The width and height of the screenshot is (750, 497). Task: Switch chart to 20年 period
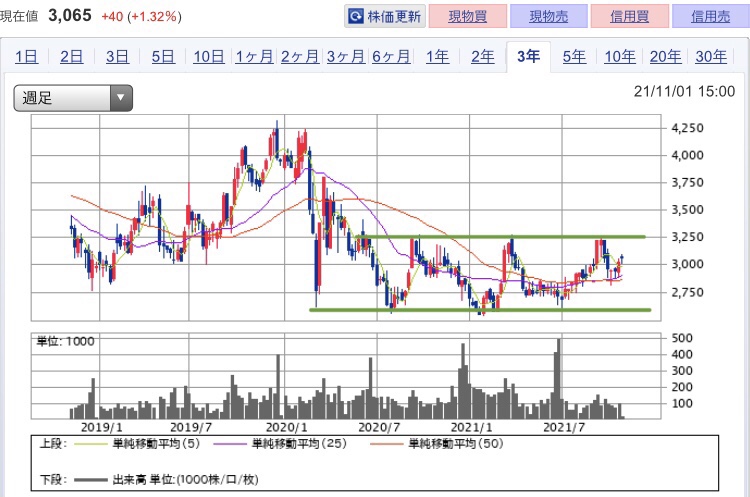pos(665,57)
